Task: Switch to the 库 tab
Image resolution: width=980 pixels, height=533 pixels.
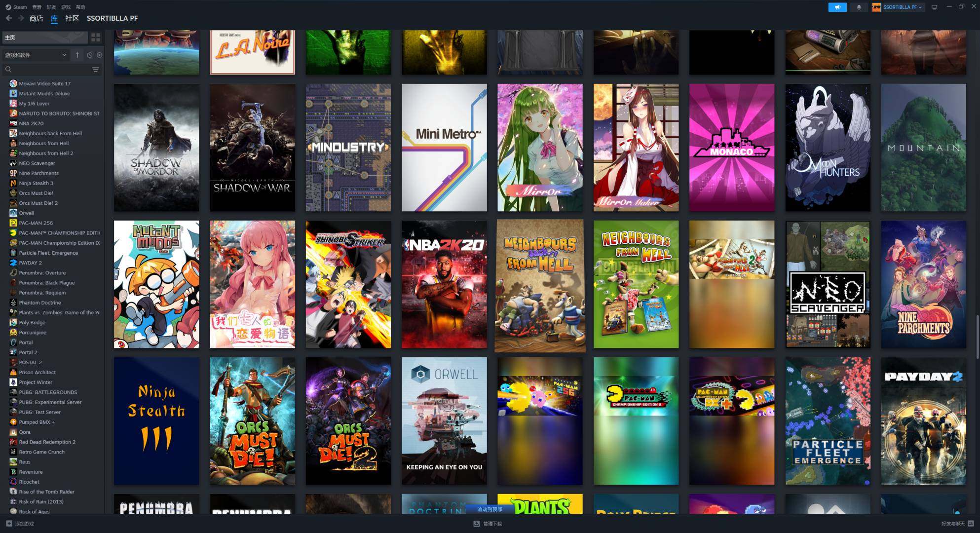Action: [x=54, y=18]
